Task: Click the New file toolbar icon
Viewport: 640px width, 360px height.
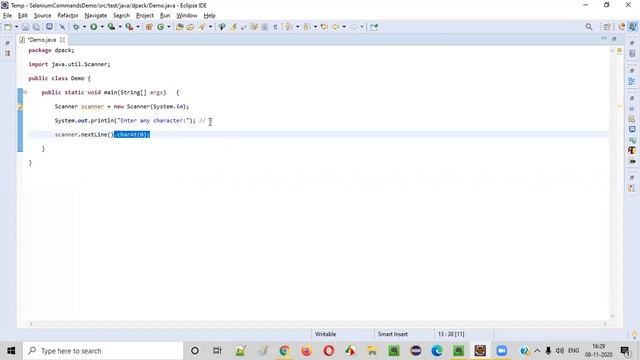Action: click(x=8, y=27)
